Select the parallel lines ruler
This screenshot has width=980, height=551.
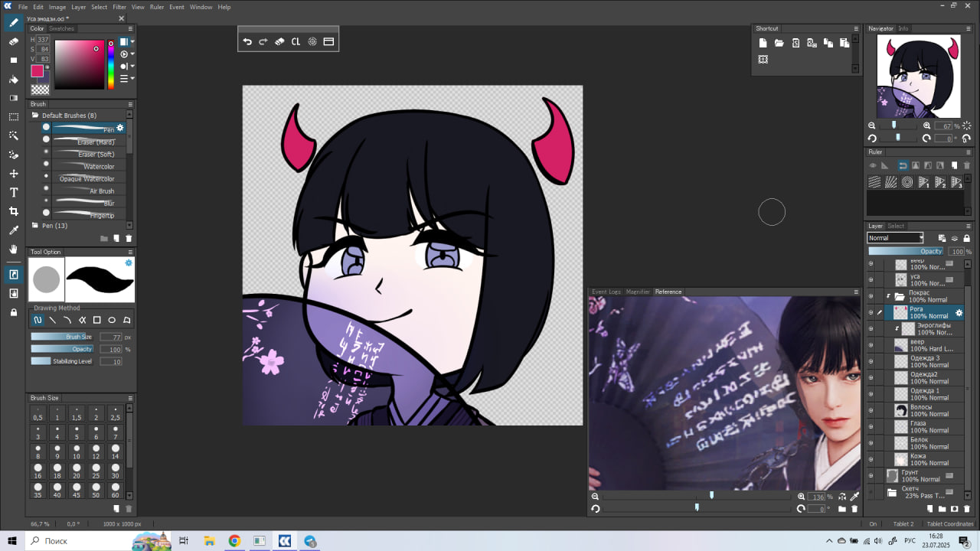point(874,182)
